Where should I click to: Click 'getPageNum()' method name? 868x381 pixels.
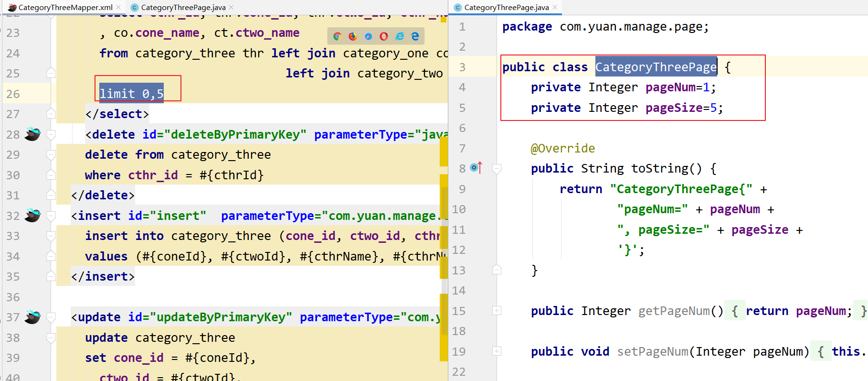(681, 311)
